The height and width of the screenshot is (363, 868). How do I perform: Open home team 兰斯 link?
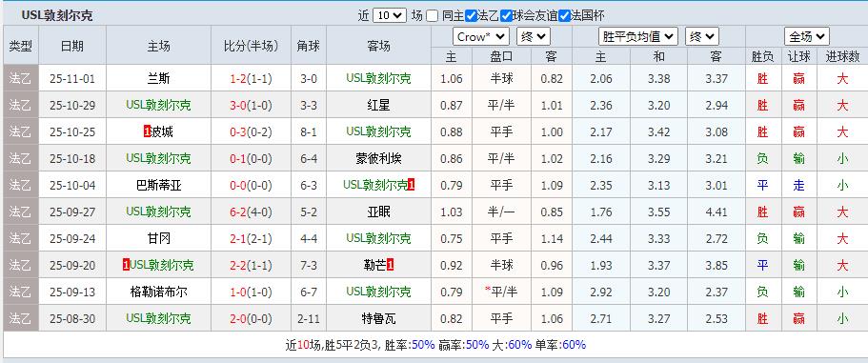pyautogui.click(x=158, y=78)
